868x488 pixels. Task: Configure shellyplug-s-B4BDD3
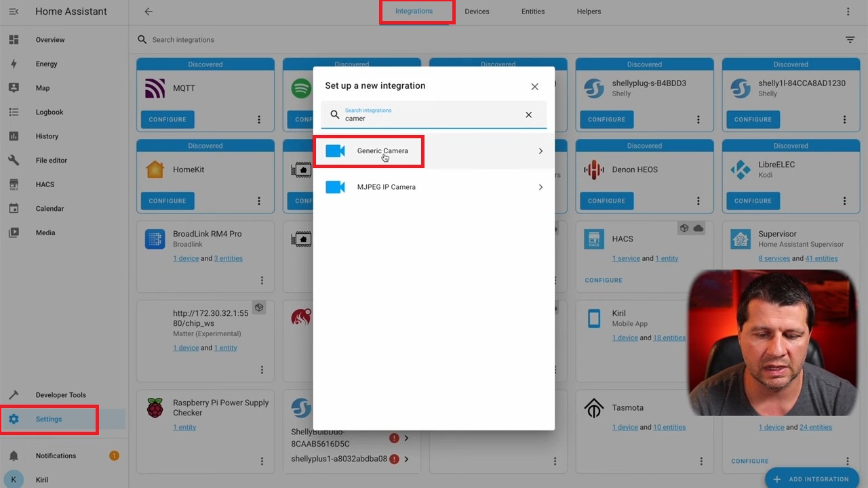click(606, 119)
